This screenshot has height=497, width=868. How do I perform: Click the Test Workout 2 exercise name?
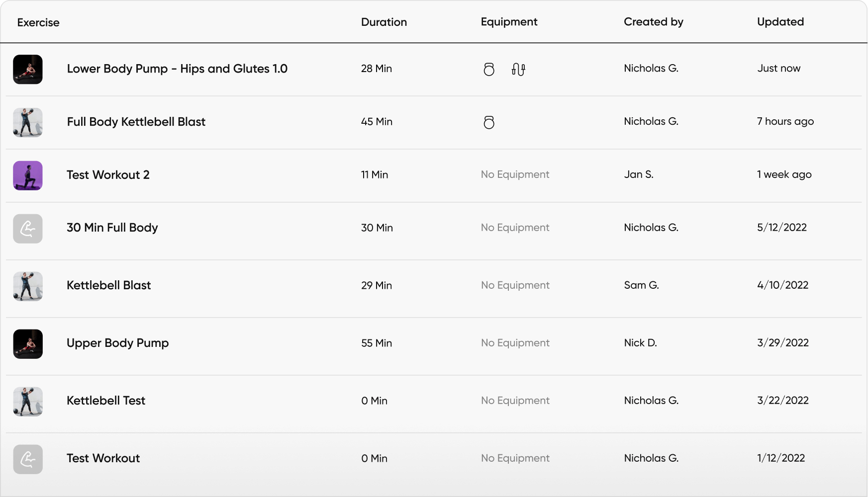coord(108,175)
